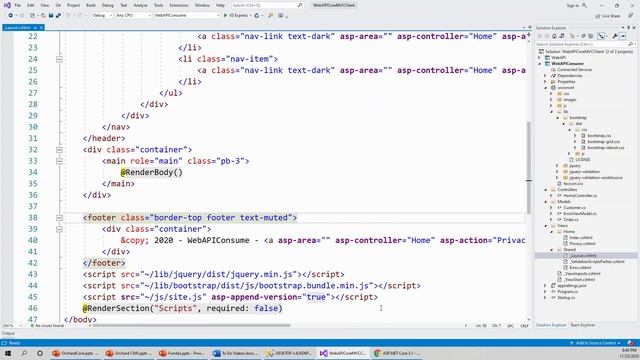Screen dimensions: 640x360
Task: Click the Navigate Backward toolbar icon
Action: click(x=11, y=16)
